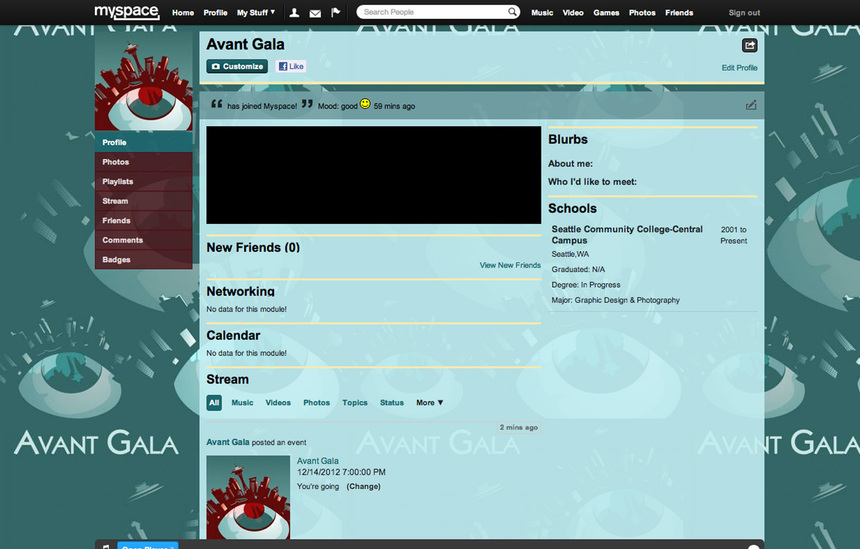This screenshot has width=860, height=549.
Task: Click the share icon beside Avant Gala
Action: tap(750, 46)
